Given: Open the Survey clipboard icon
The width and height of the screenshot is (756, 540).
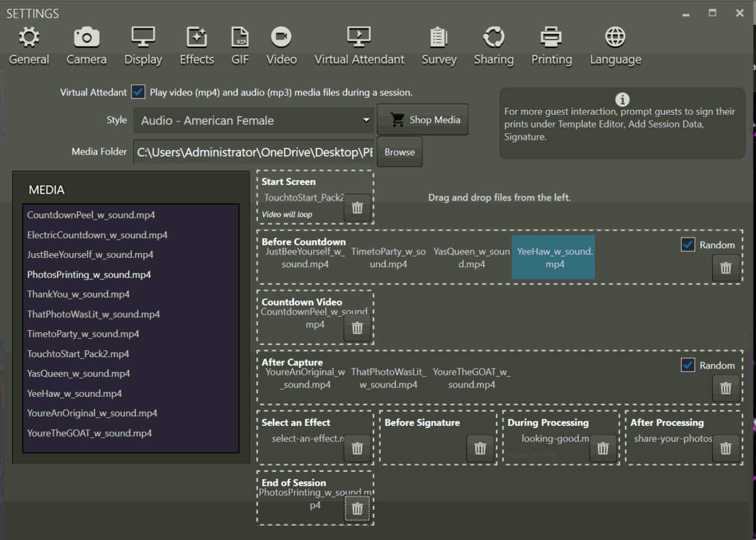Looking at the screenshot, I should (438, 37).
